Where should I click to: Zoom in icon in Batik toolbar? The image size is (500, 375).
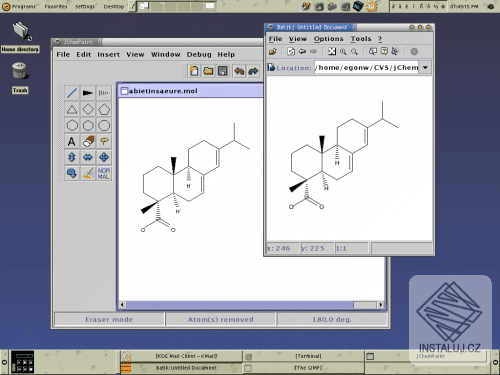coord(343,51)
